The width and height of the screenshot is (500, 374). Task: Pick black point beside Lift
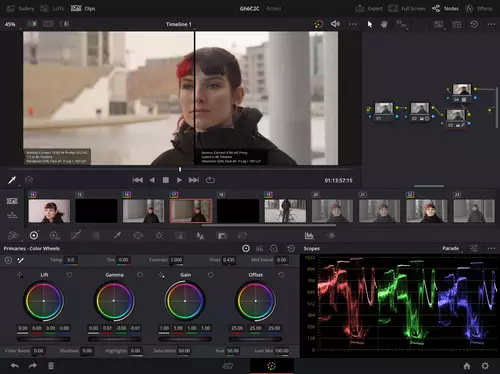coord(20,275)
